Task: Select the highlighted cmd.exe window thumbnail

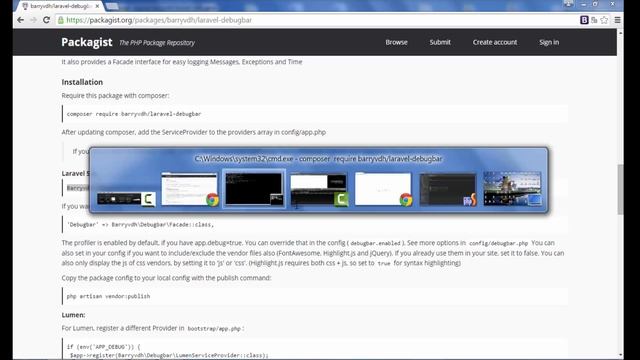Action: [x=254, y=189]
